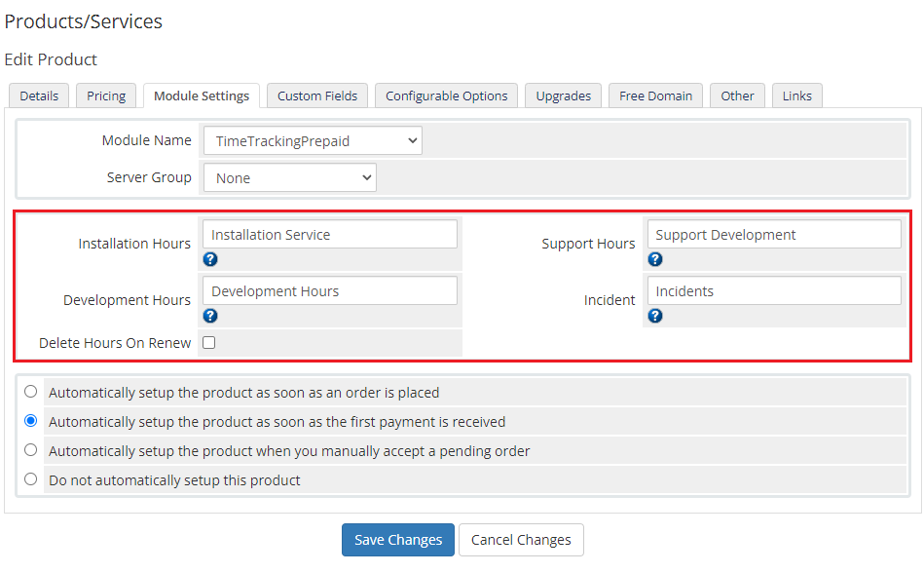Screen dimensions: 924x573
Task: Open the Module Name dropdown
Action: 313,141
